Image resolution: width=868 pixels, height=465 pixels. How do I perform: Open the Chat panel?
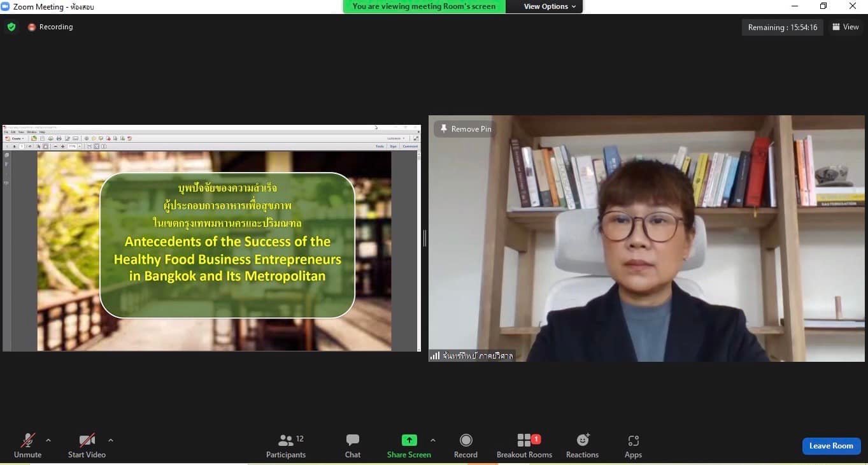tap(353, 445)
